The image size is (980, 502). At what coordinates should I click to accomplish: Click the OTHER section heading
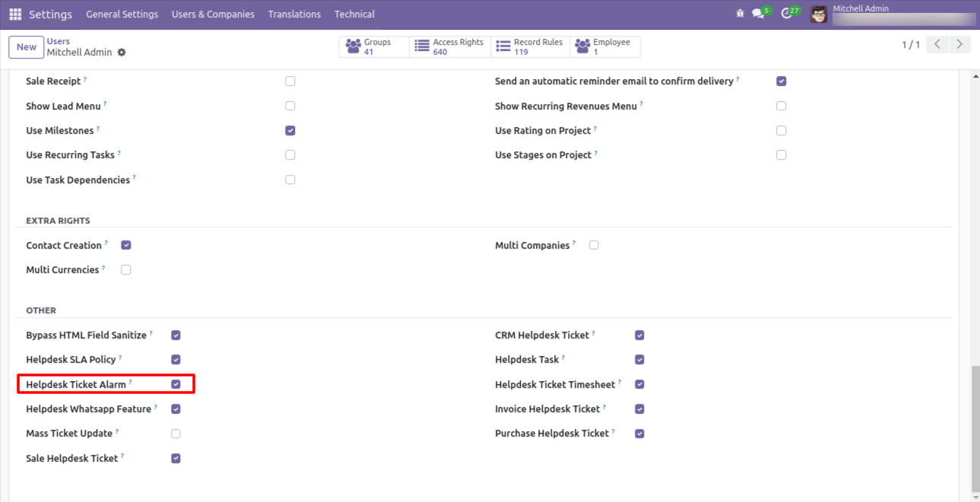(41, 310)
